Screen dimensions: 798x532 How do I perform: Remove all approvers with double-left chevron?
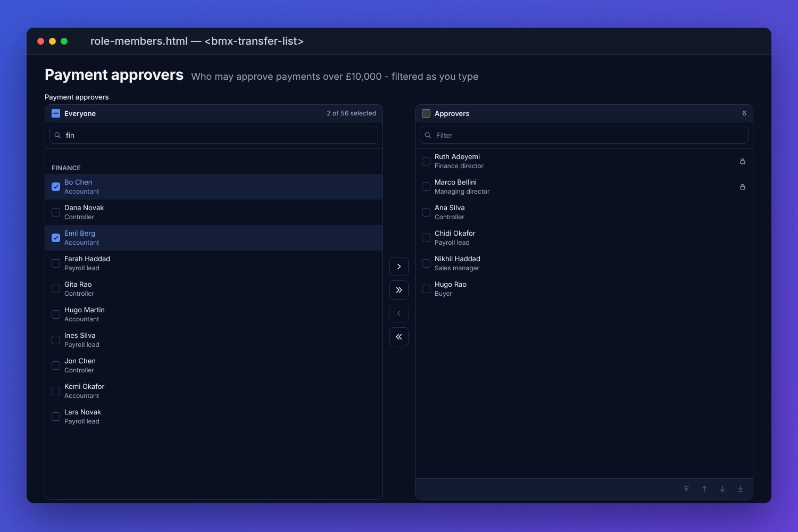click(x=399, y=337)
